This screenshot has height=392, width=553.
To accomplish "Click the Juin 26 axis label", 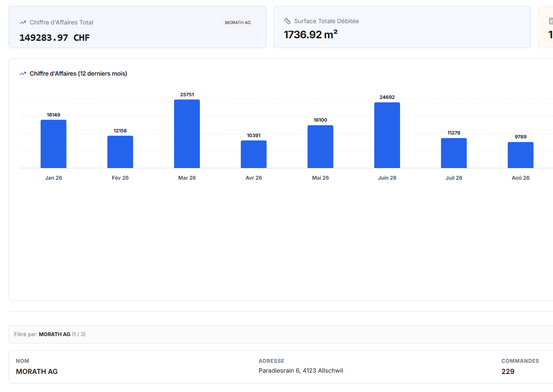I will 387,178.
